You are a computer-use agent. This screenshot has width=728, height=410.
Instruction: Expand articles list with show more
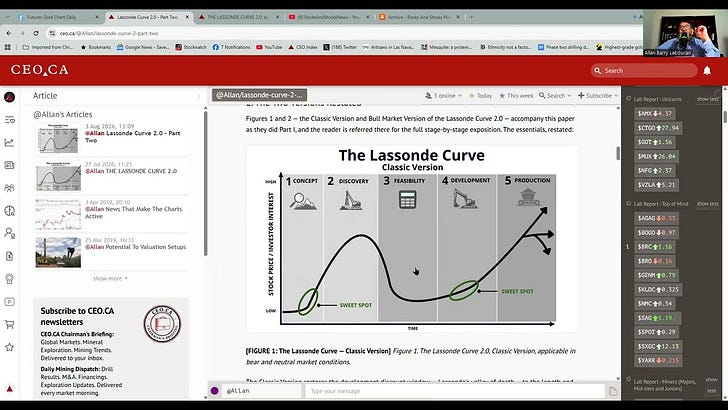tap(110, 278)
